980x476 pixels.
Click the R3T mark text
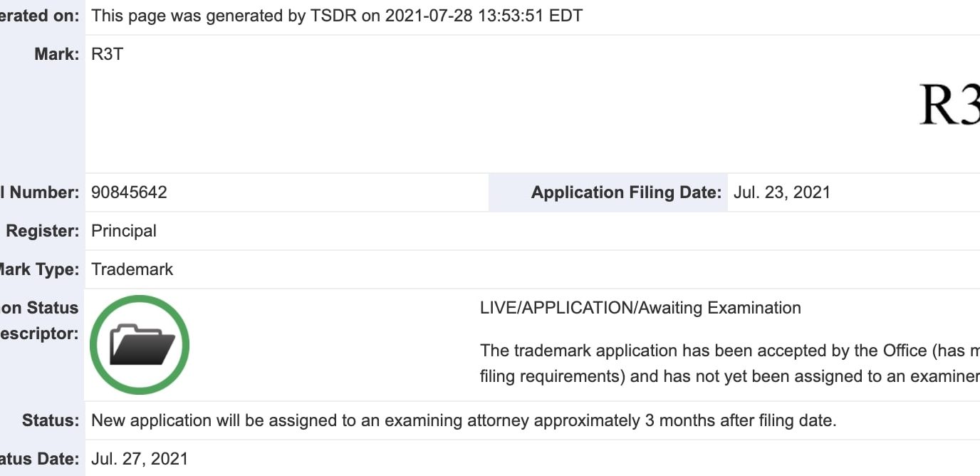pyautogui.click(x=108, y=54)
